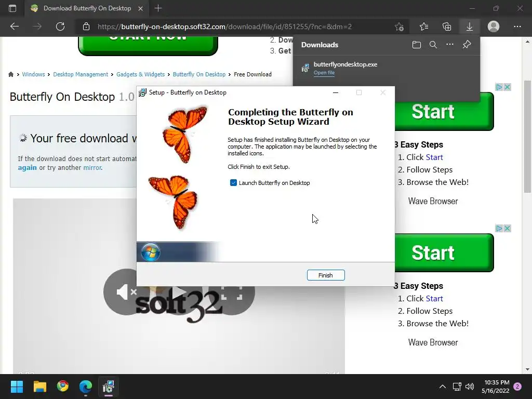Open the clock and date panel
Image resolution: width=532 pixels, height=399 pixels.
[496, 387]
